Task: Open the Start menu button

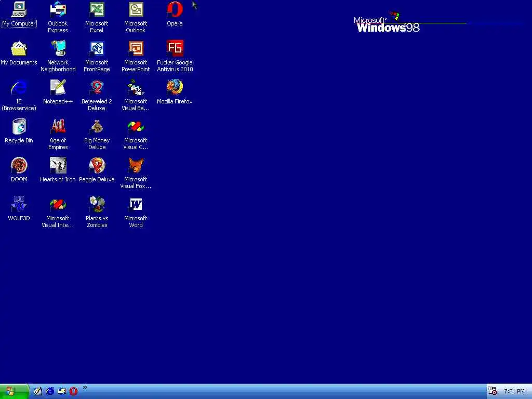Action: click(x=14, y=392)
